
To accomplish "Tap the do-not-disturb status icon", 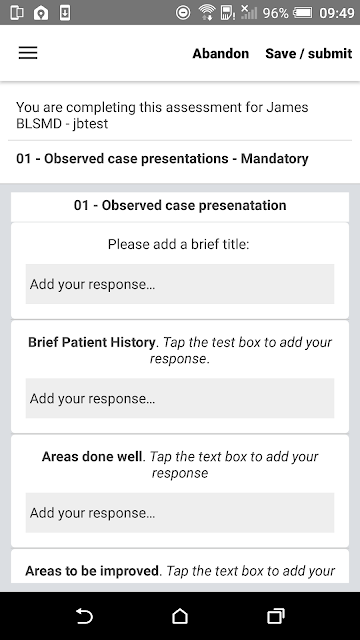I will (x=183, y=13).
